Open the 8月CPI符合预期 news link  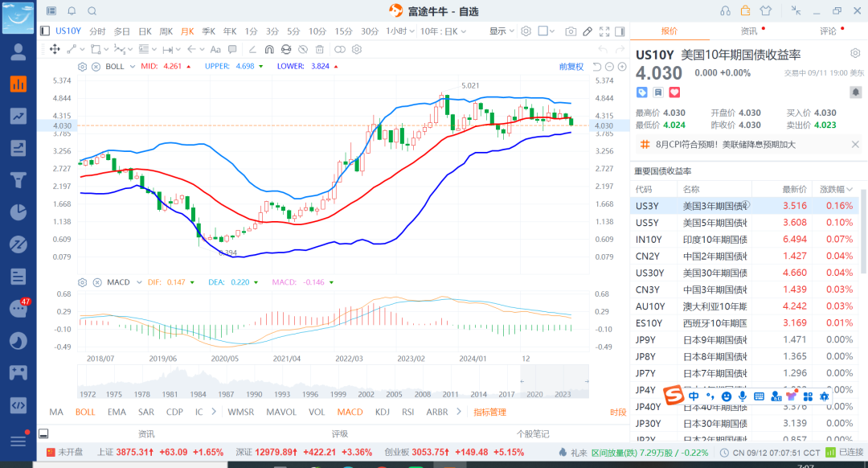click(726, 145)
